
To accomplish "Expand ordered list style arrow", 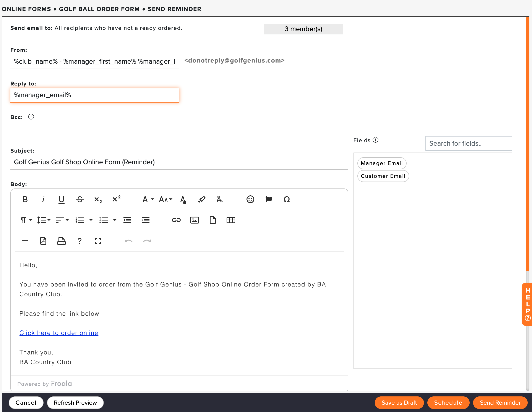I will [91, 220].
